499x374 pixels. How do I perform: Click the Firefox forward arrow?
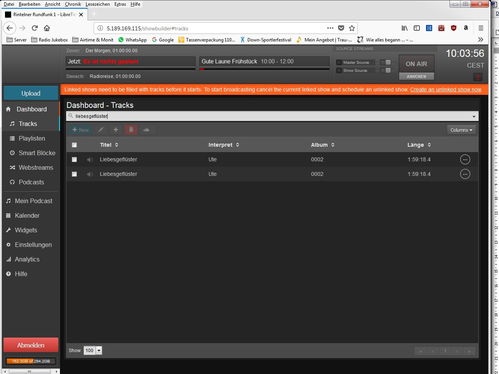pos(22,28)
